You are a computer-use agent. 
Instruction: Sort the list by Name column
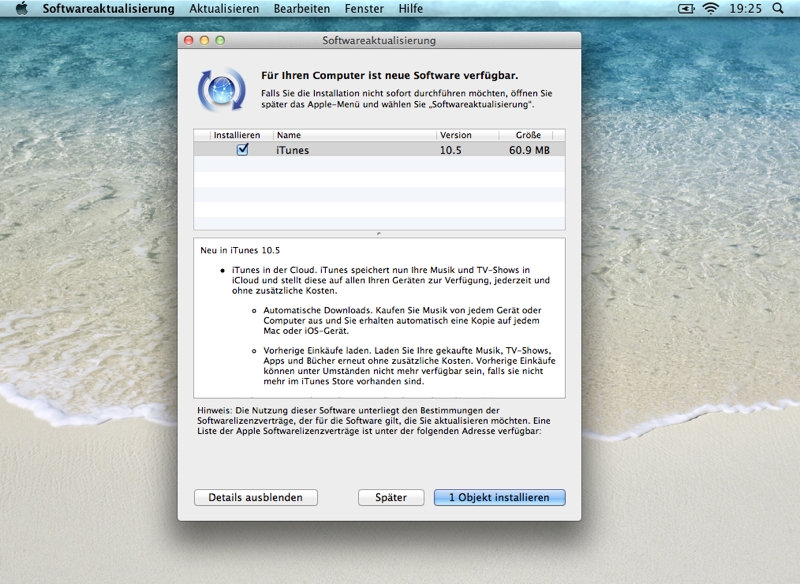click(354, 135)
